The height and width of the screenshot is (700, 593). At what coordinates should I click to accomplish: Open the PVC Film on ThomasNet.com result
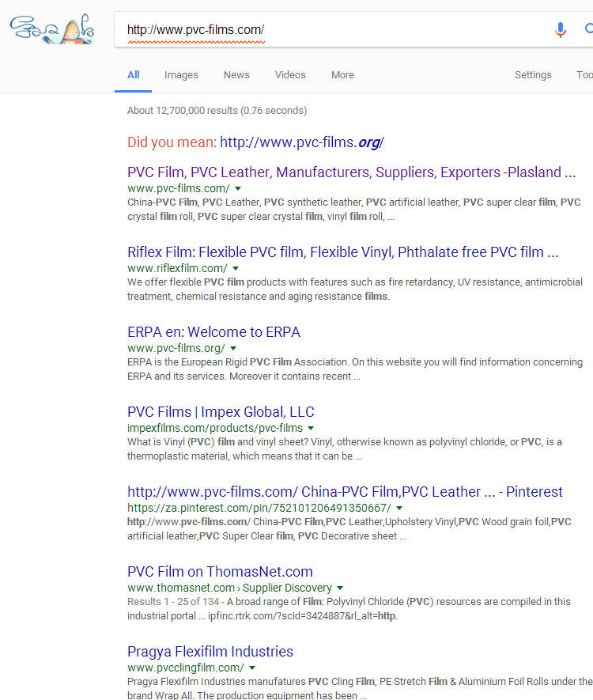220,572
